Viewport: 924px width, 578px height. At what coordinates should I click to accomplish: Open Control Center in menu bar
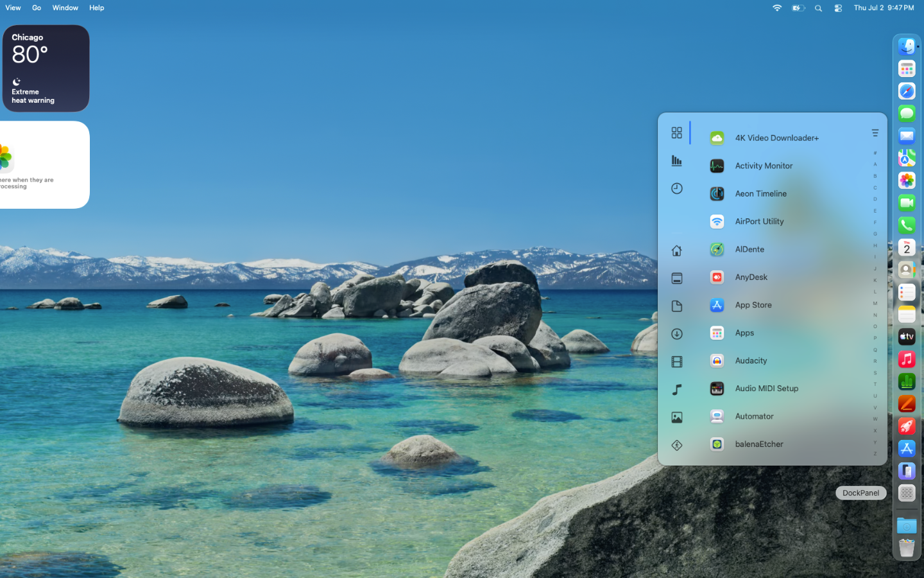pos(838,8)
